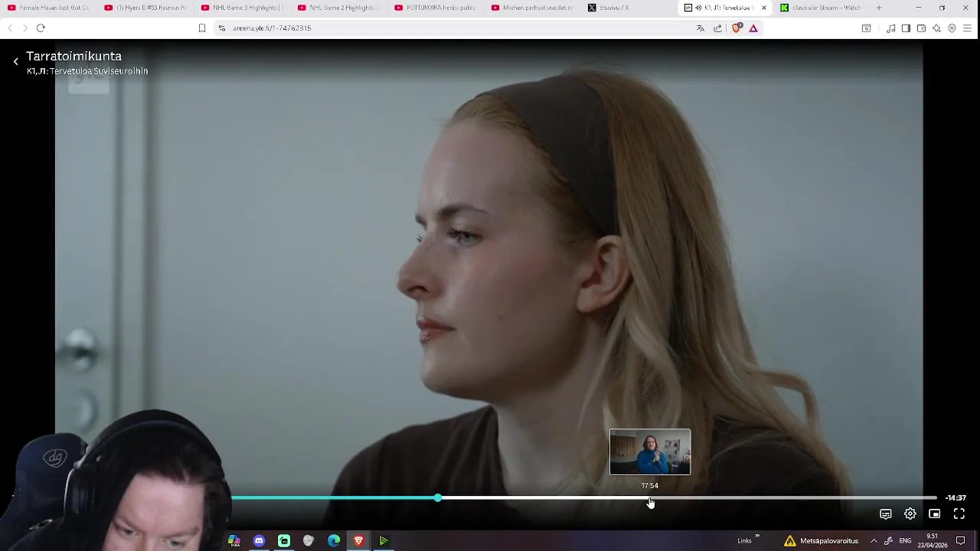Open the green square app on taskbar
This screenshot has height=551, width=980.
pos(284,541)
